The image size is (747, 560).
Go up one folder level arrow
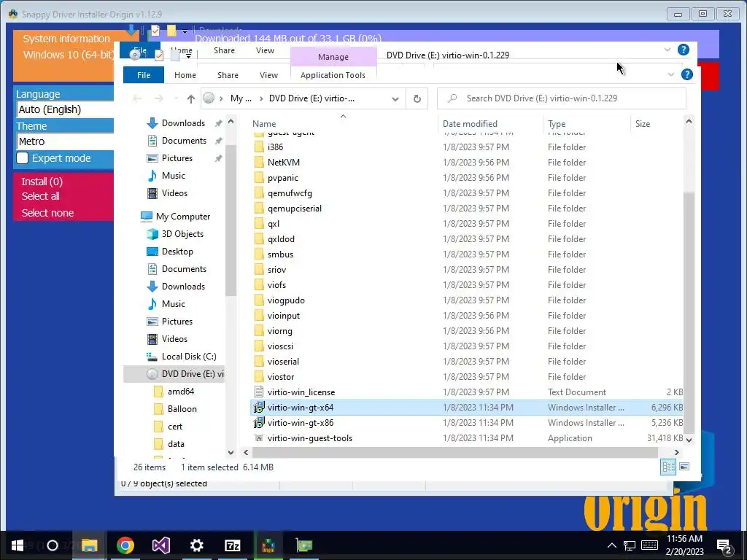tap(190, 98)
